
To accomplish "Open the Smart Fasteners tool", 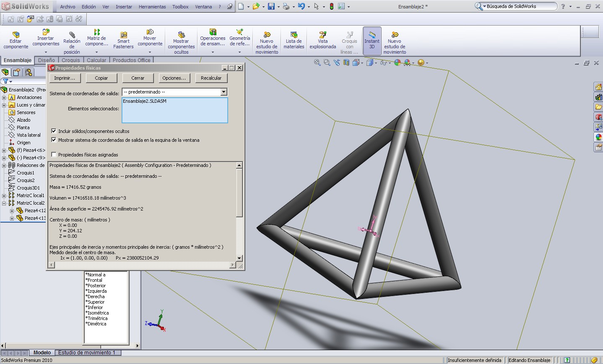I will click(123, 35).
